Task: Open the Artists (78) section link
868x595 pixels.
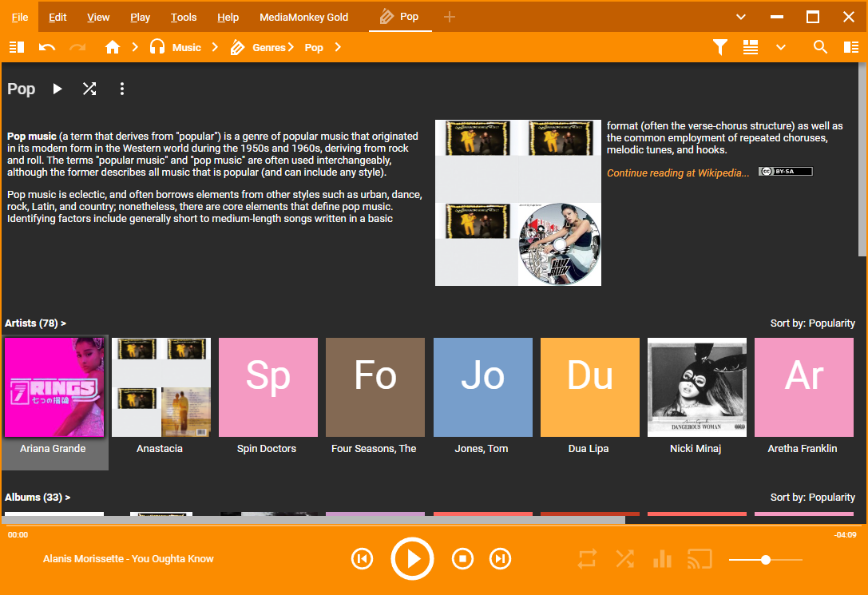Action: click(35, 323)
